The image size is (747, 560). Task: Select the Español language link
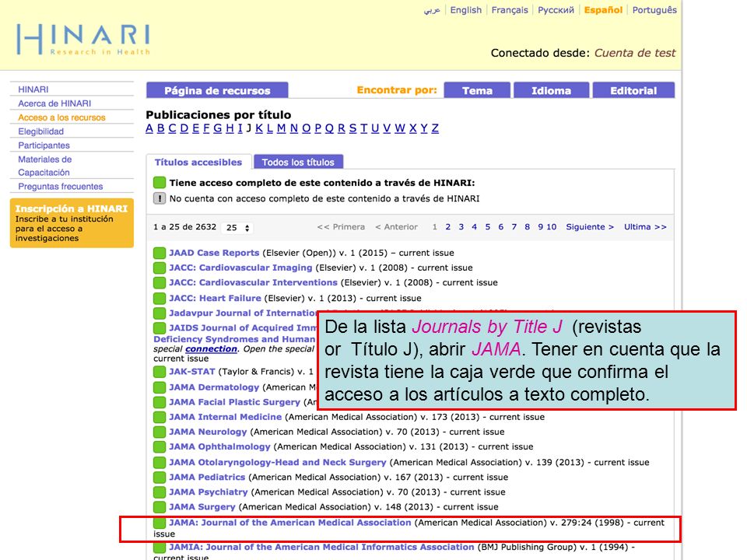click(603, 10)
